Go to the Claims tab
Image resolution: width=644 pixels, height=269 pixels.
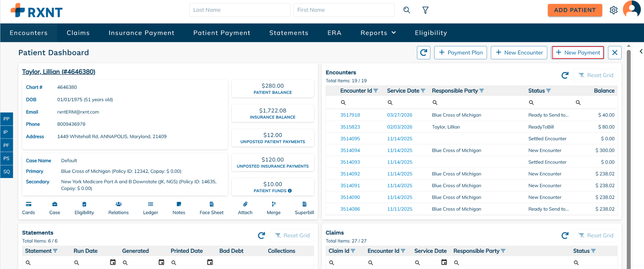coord(78,33)
